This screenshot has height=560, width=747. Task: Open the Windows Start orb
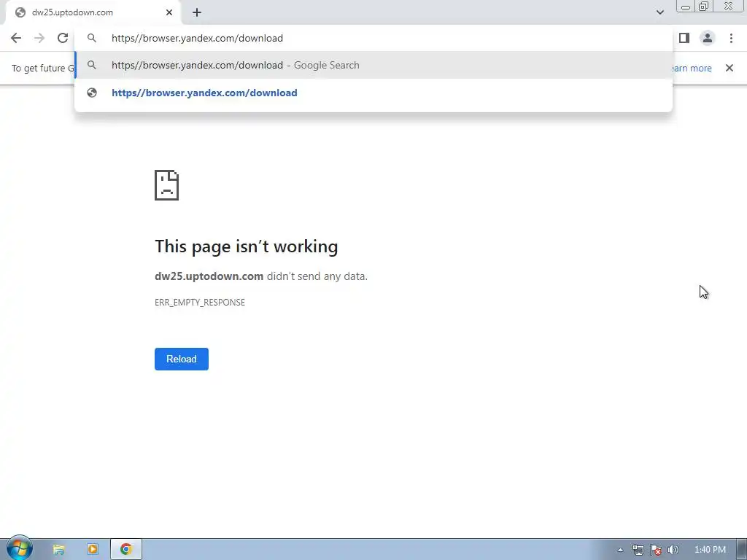(19, 549)
